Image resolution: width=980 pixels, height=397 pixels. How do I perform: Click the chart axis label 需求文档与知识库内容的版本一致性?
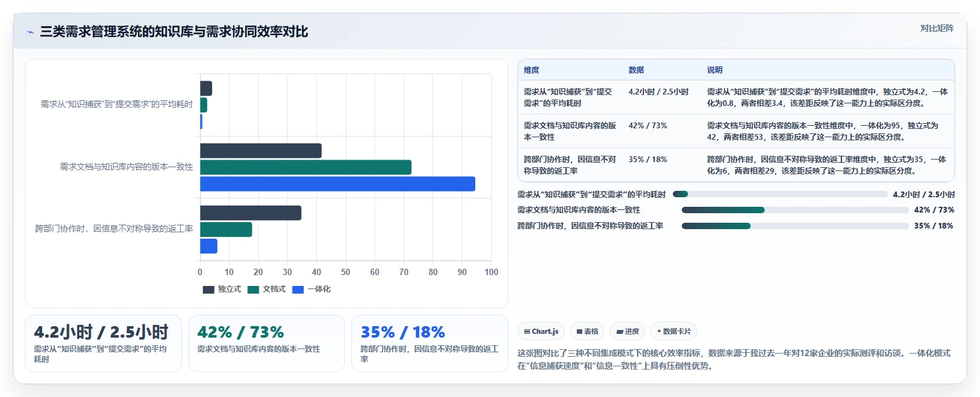pos(126,167)
